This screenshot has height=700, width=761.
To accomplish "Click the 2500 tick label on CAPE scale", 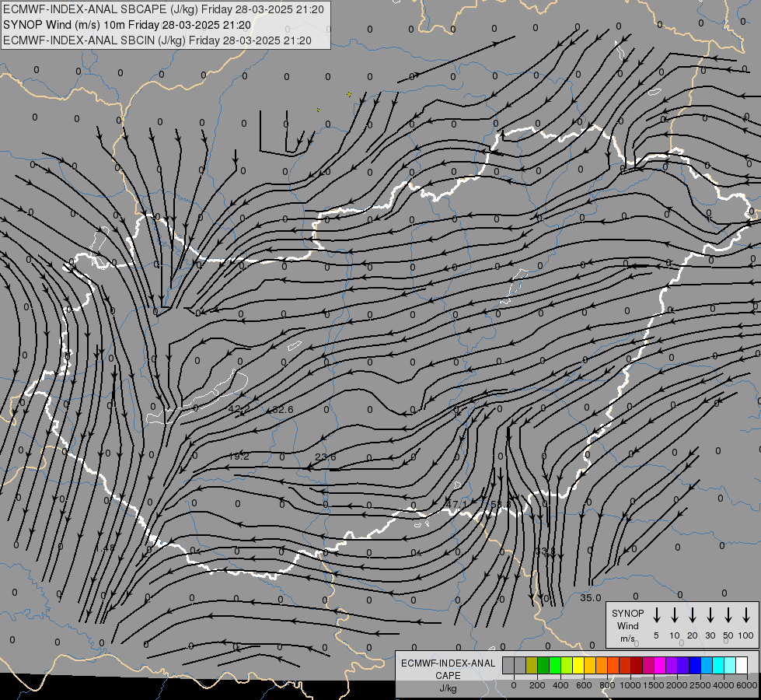I will point(700,685).
